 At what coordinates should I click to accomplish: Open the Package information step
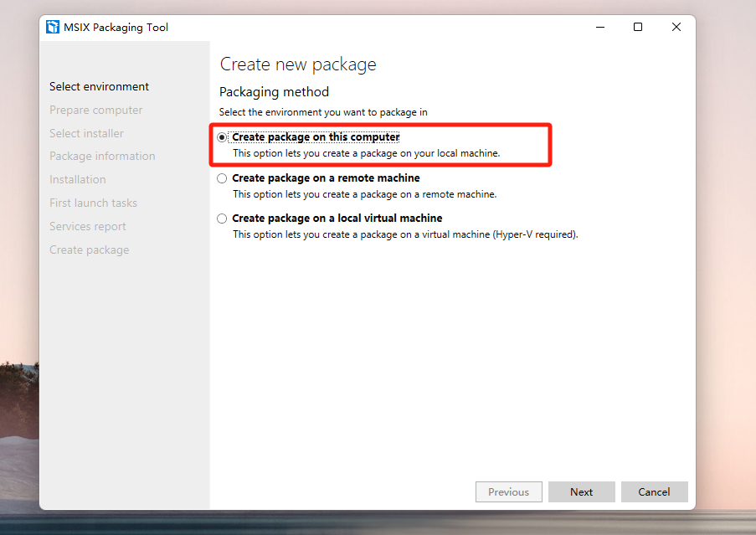coord(102,157)
